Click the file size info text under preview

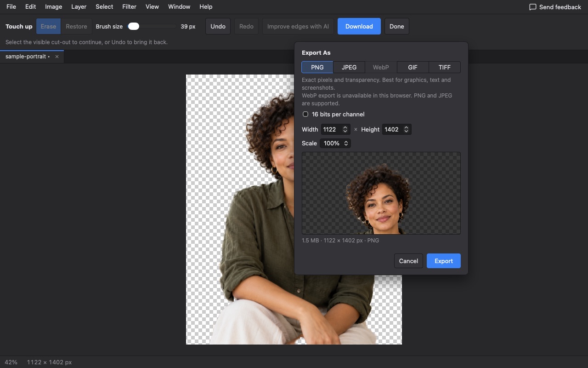click(340, 241)
